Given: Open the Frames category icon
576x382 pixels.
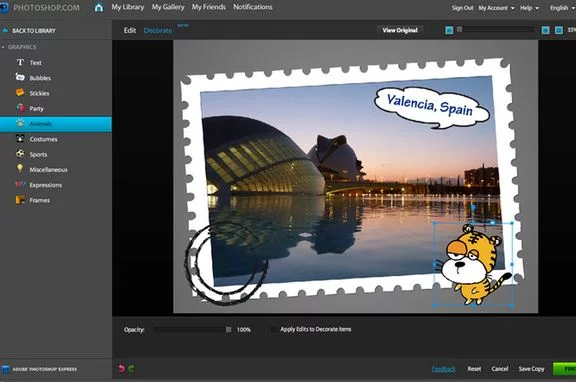Looking at the screenshot, I should pos(20,200).
